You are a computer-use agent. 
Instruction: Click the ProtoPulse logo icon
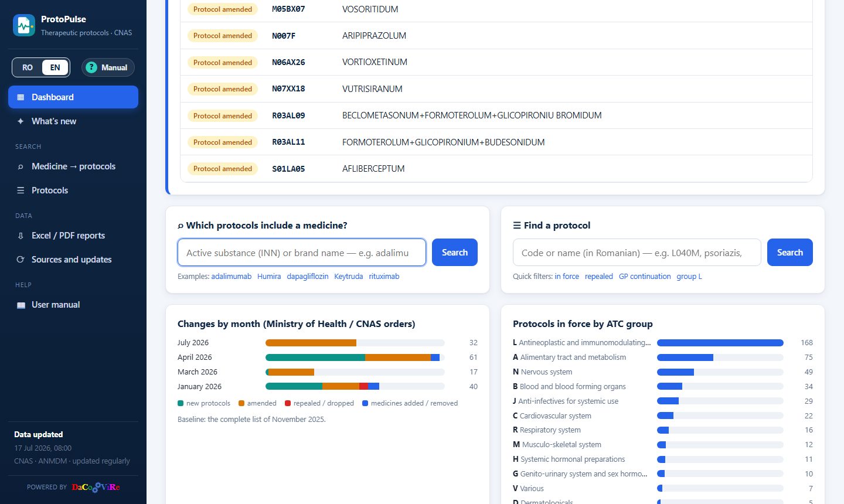pyautogui.click(x=24, y=25)
